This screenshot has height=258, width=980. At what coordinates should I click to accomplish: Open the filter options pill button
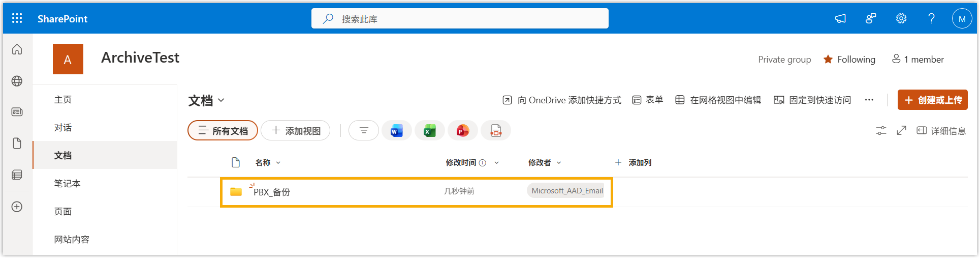coord(363,131)
